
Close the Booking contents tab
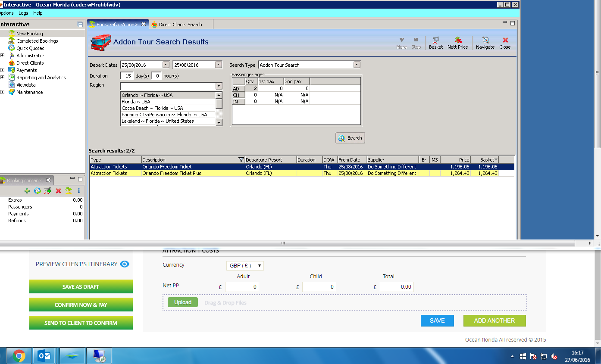point(48,180)
